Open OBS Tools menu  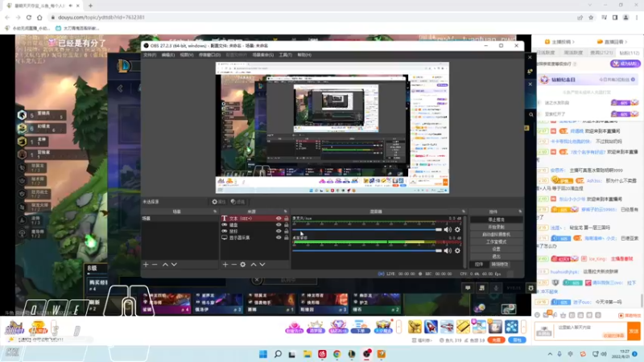286,55
